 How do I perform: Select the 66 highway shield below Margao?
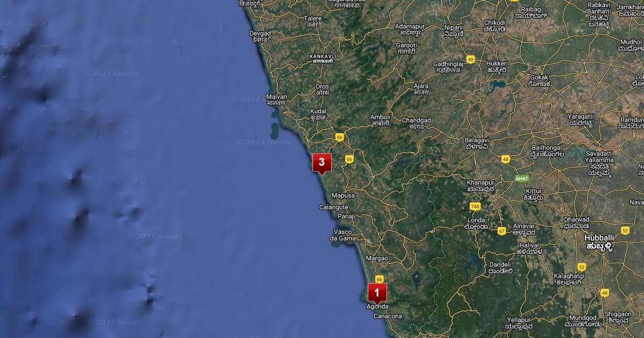(x=379, y=279)
